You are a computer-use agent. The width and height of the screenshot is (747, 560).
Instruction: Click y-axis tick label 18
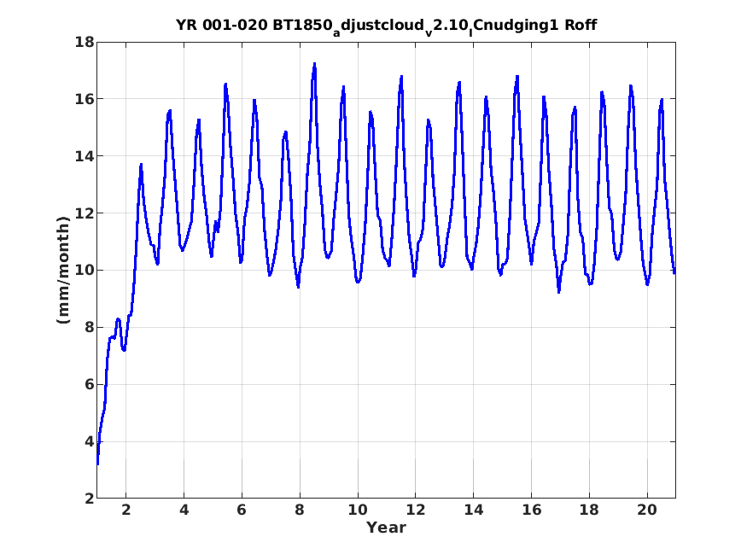(84, 43)
